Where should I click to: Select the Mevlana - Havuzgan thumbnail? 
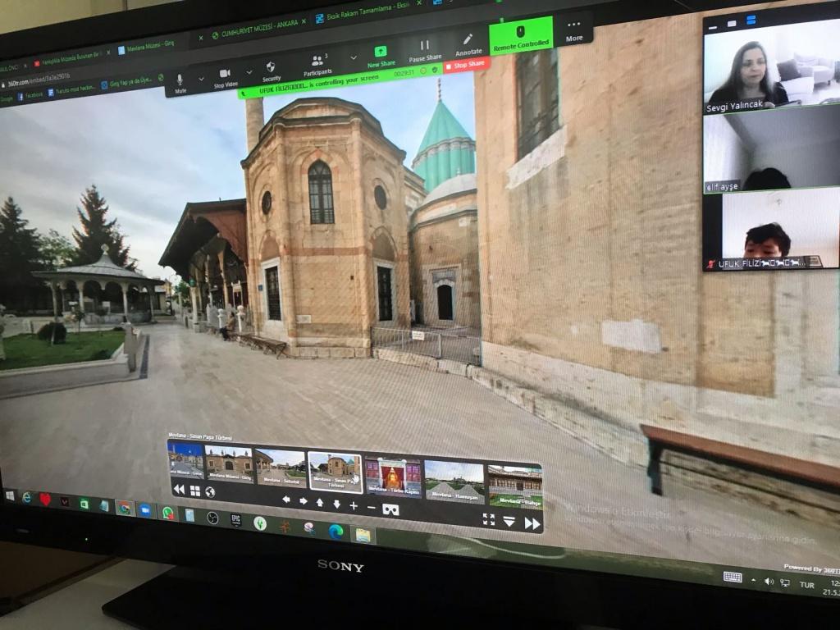pyautogui.click(x=454, y=481)
